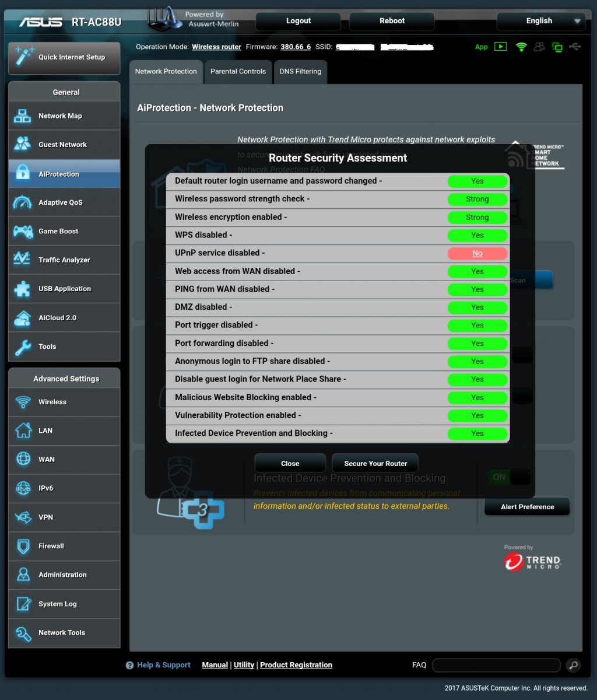Open Product Registration footer link

click(296, 665)
